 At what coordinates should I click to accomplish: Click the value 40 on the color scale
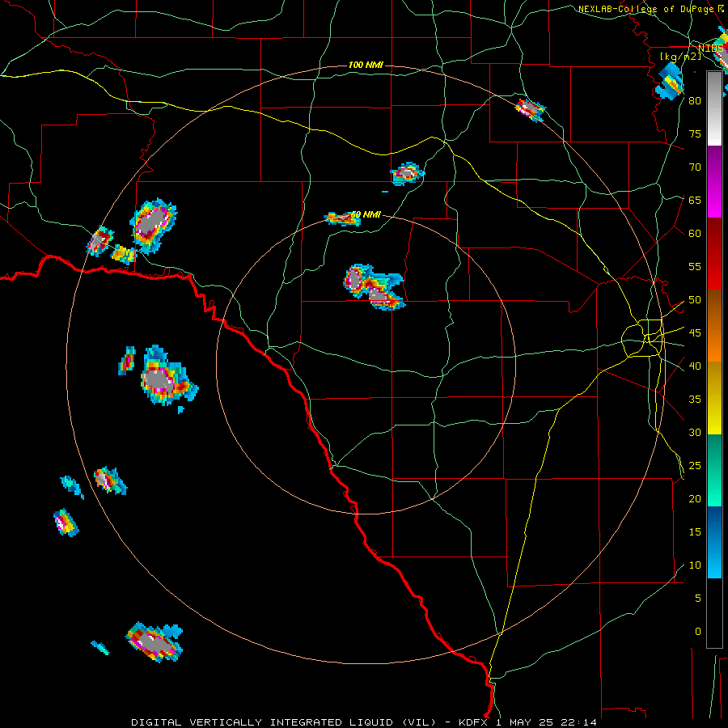[x=695, y=366]
